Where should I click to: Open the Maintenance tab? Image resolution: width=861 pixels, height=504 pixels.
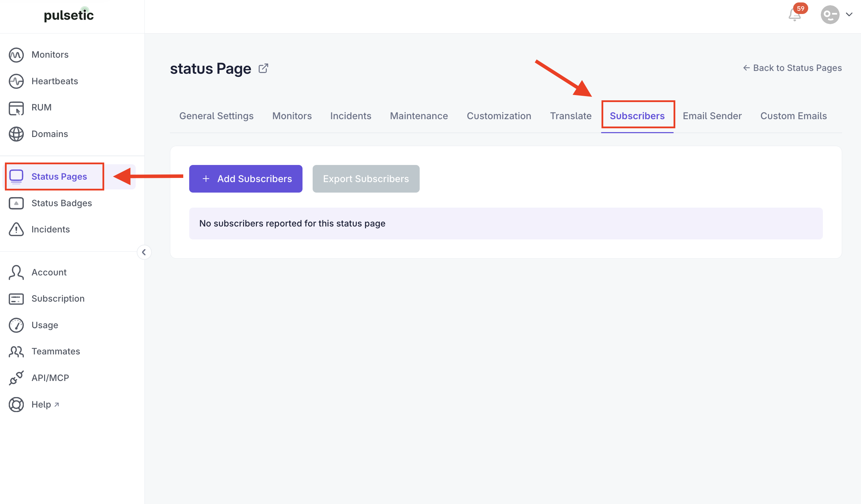419,116
